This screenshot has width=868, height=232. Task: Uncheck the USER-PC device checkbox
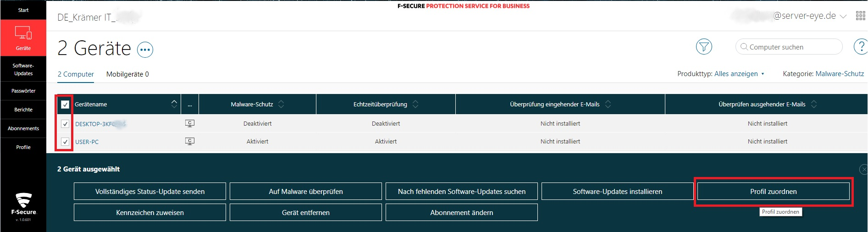[65, 142]
